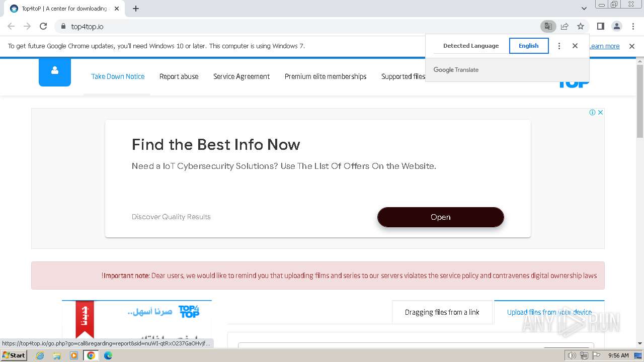Open a new browser tab
This screenshot has height=362, width=644.
pos(136,9)
